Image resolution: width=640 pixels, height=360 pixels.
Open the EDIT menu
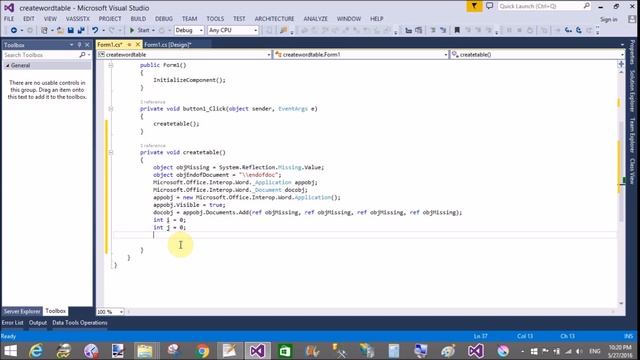click(x=29, y=19)
